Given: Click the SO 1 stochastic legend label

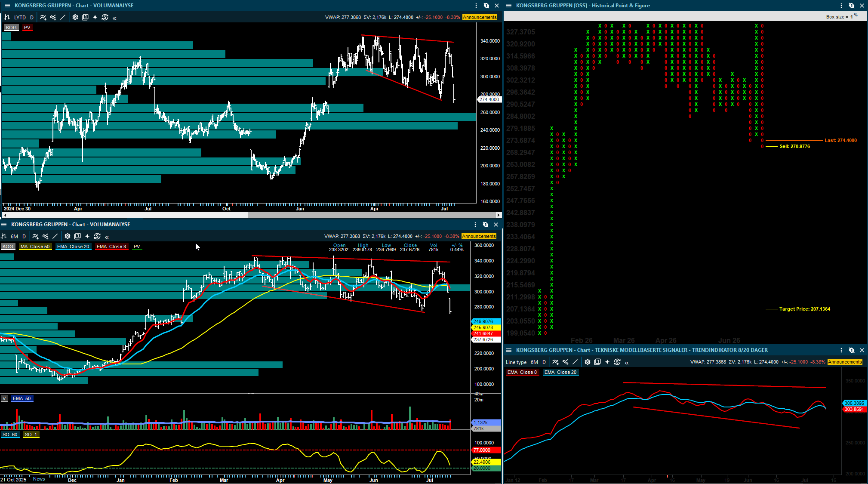Looking at the screenshot, I should coord(31,435).
